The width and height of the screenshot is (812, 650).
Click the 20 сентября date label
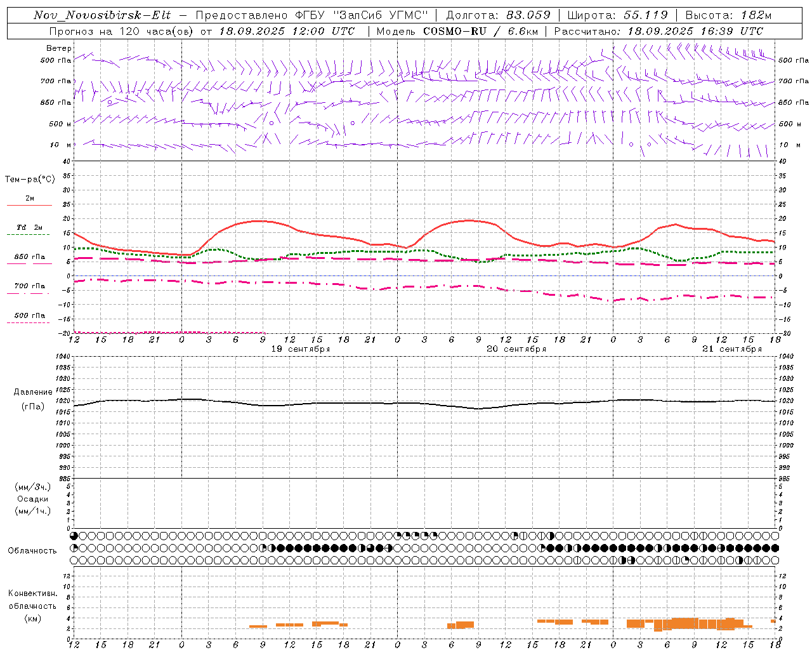[516, 349]
